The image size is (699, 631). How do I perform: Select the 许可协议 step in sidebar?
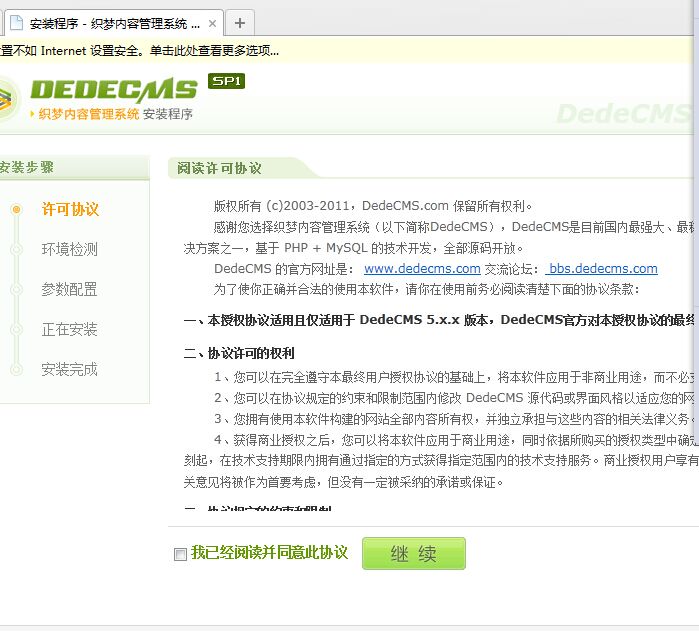[70, 210]
